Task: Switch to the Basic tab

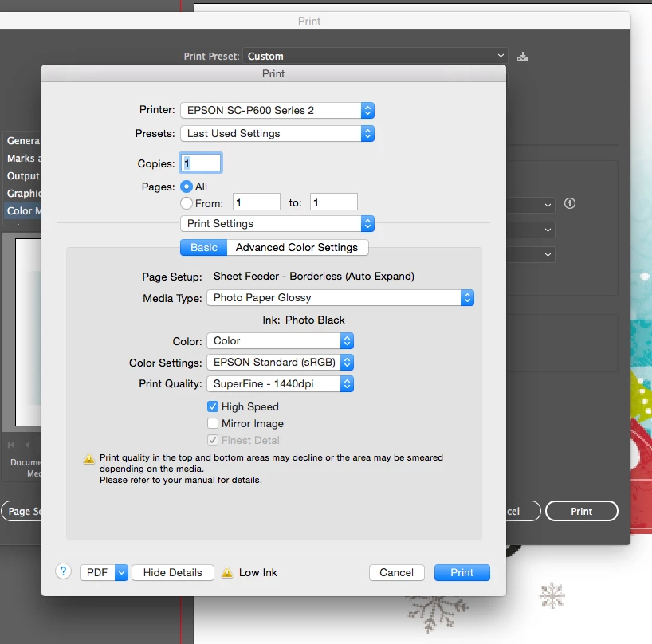Action: (204, 248)
